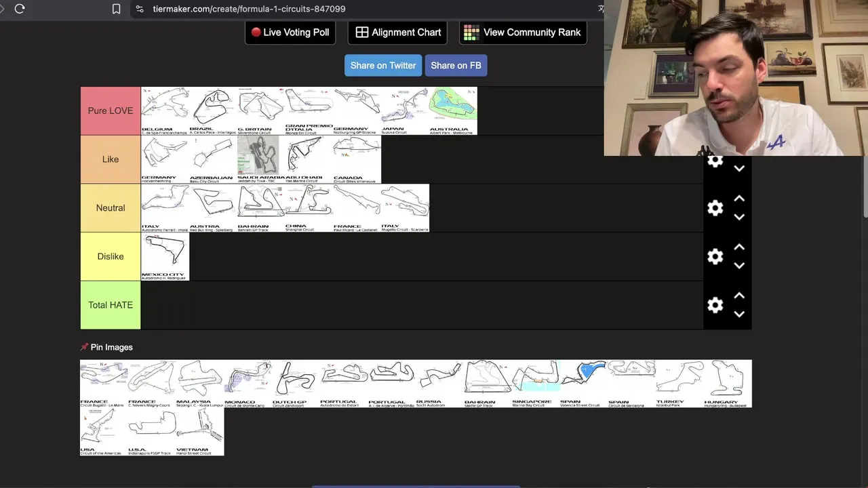Select the Australia Albert Park circuit image
This screenshot has height=488, width=868.
click(x=453, y=110)
